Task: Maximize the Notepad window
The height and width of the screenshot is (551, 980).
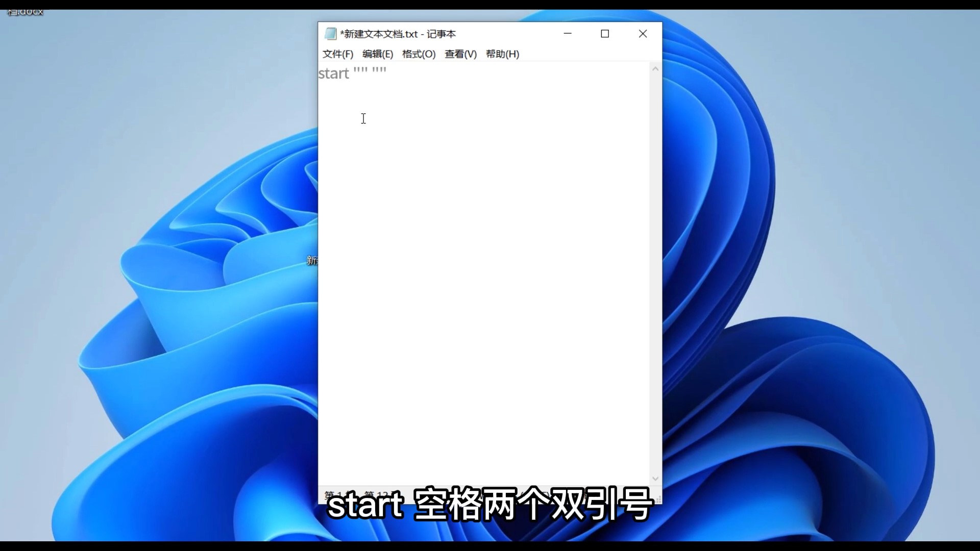Action: (x=605, y=34)
